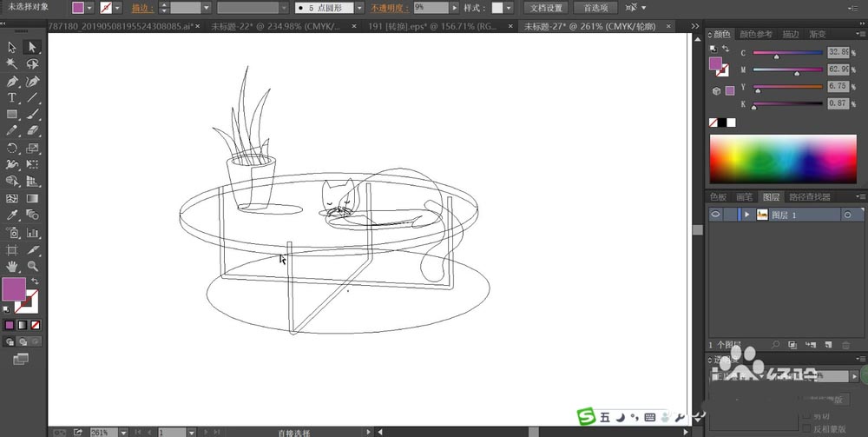Viewport: 868px width, 437px height.
Task: Open the zoom level 261% dropdown
Action: (x=124, y=432)
